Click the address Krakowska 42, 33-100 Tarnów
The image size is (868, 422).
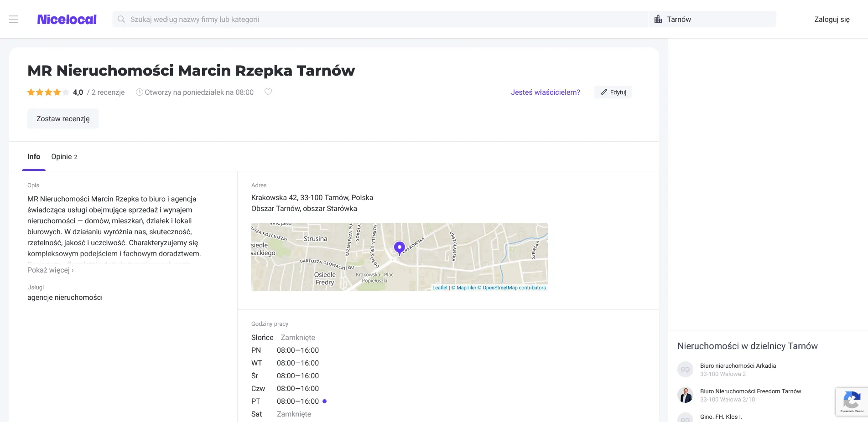tap(312, 197)
